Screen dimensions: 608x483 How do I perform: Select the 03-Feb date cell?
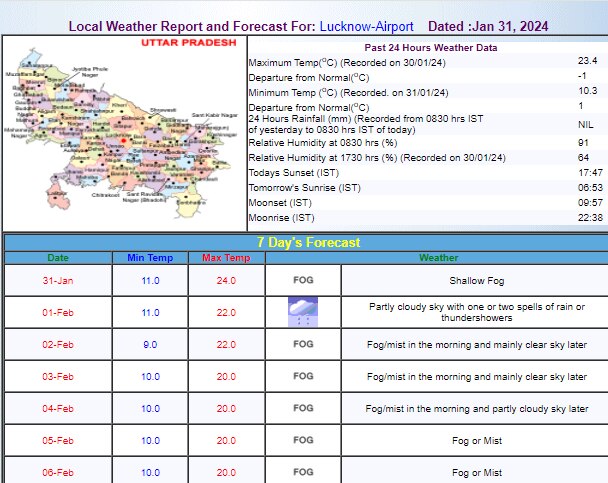58,376
